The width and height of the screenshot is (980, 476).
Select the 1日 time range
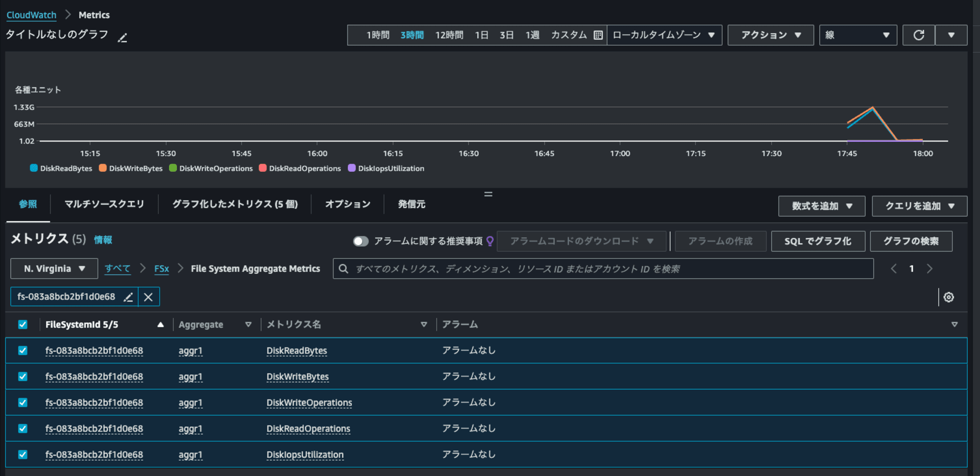pos(482,35)
